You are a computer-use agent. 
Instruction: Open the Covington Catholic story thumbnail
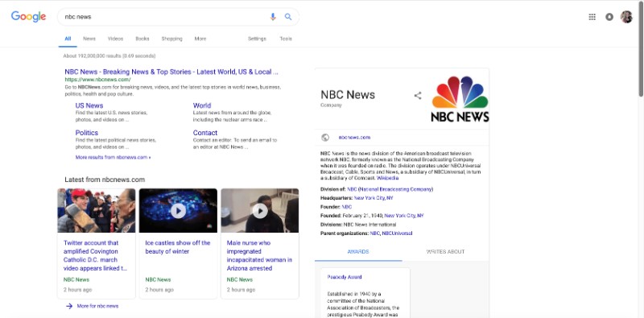point(96,210)
